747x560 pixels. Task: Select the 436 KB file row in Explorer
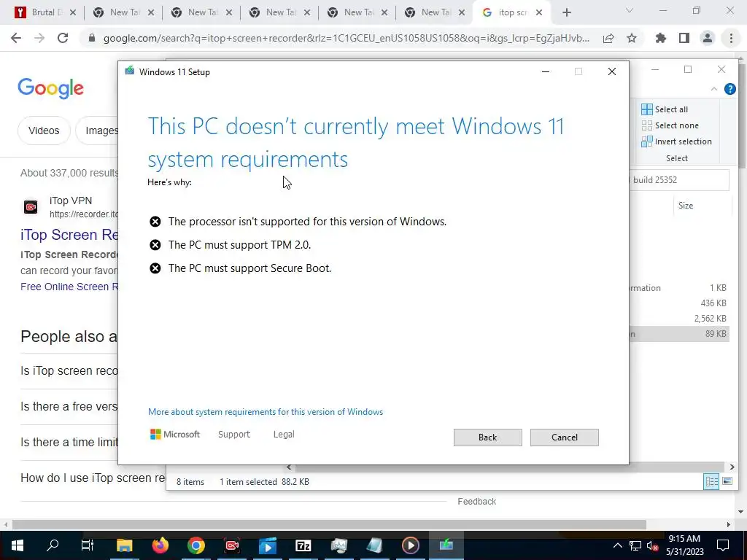point(679,303)
